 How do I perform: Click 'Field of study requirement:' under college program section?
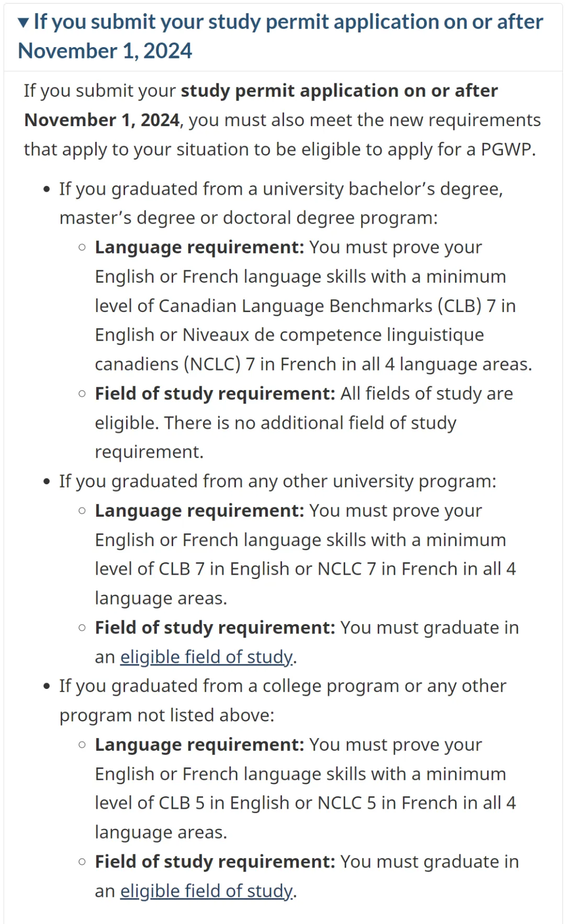point(215,861)
